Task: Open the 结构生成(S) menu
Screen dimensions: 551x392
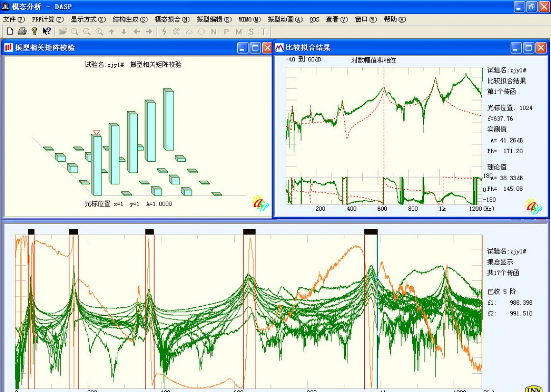Action: pyautogui.click(x=130, y=19)
